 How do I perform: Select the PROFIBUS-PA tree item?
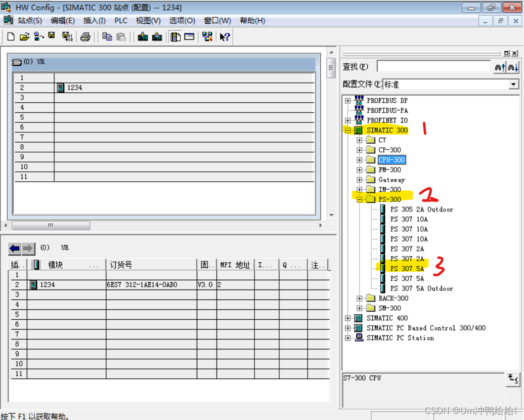pos(388,110)
